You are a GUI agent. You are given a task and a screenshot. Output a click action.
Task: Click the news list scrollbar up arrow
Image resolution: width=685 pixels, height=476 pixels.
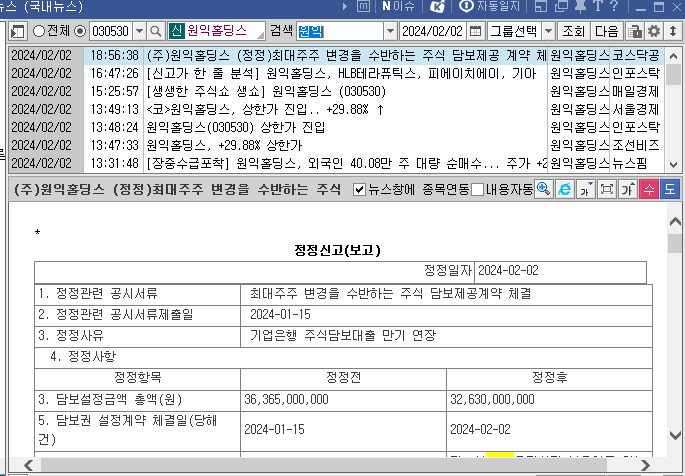point(673,56)
